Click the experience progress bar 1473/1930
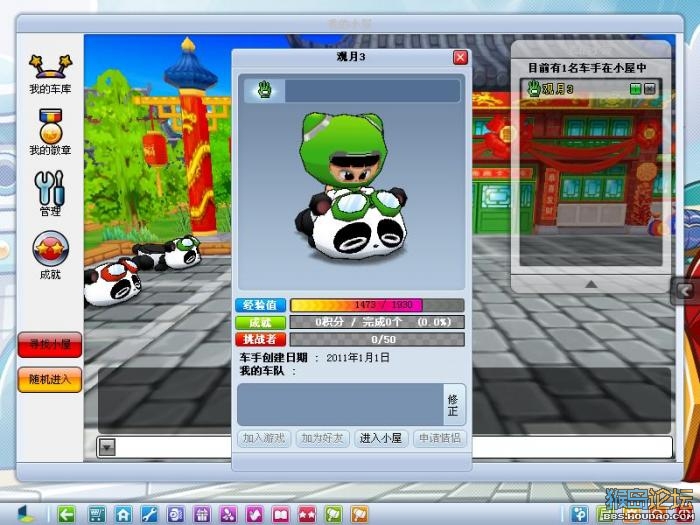Image resolution: width=700 pixels, height=525 pixels. point(377,305)
